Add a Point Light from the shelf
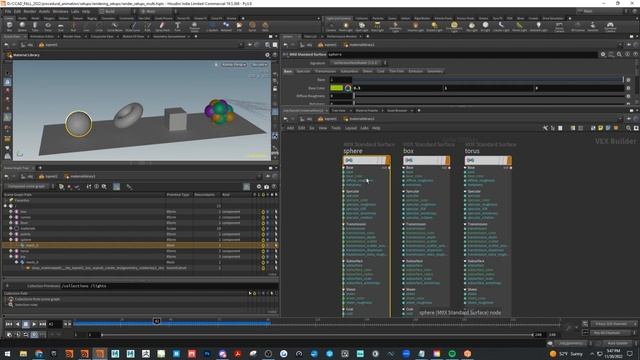640x360 pixels. pyautogui.click(x=346, y=27)
